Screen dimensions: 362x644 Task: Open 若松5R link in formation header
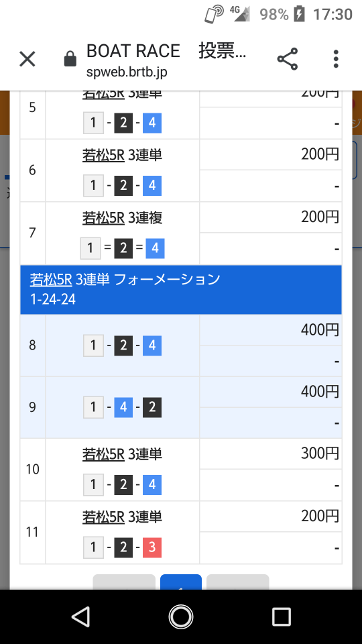[x=51, y=280]
